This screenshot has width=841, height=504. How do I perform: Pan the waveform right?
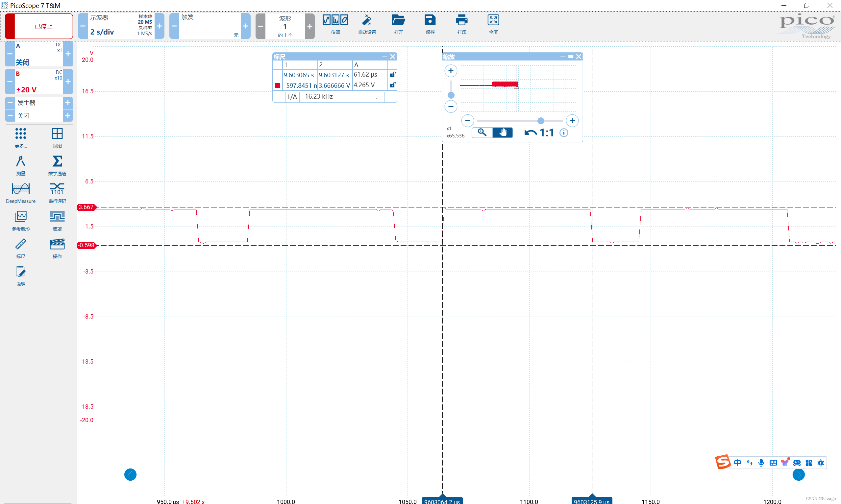coord(799,474)
